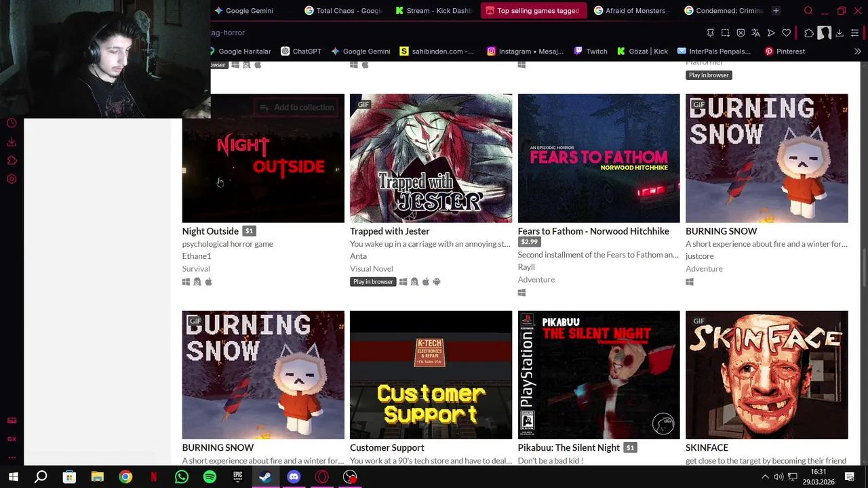868x488 pixels.
Task: Open Opera GX sidebar History clock icon
Action: point(12,123)
